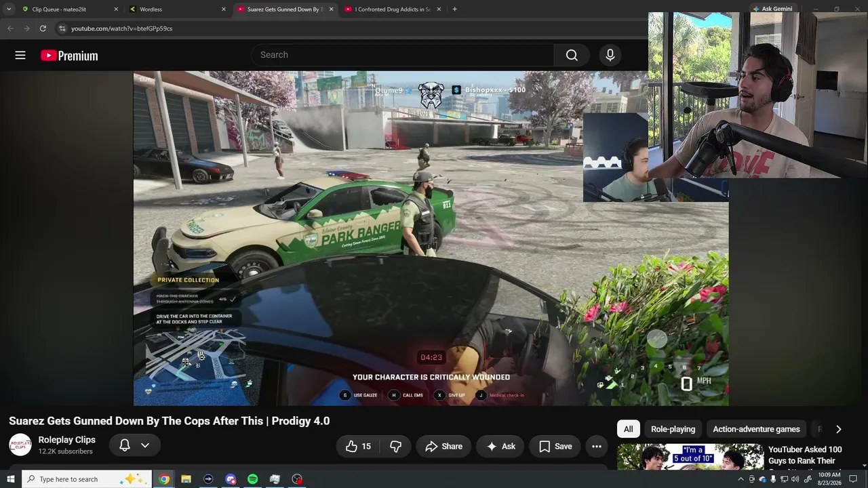Click the video player to pause

pyautogui.click(x=431, y=238)
